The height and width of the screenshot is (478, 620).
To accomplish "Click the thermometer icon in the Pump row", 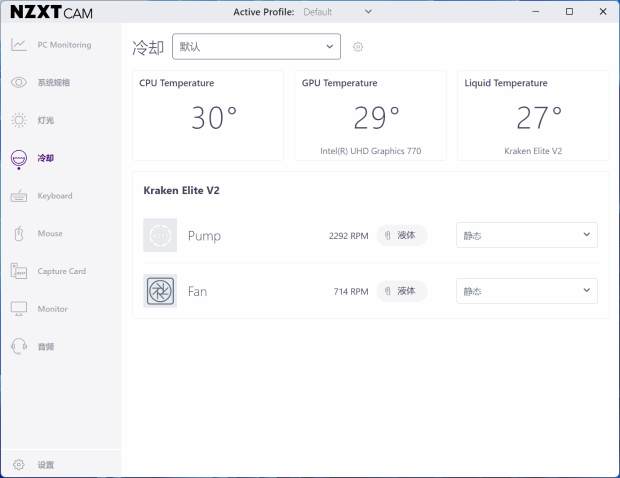I will click(x=388, y=235).
